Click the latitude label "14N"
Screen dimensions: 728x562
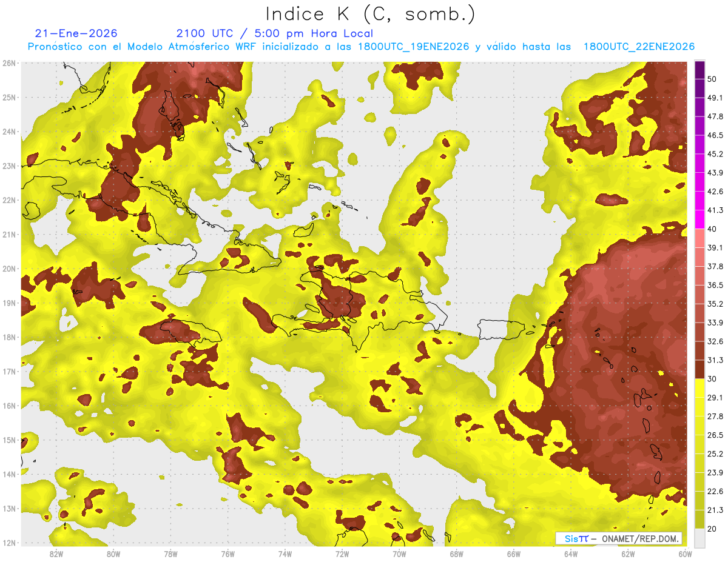[9, 474]
